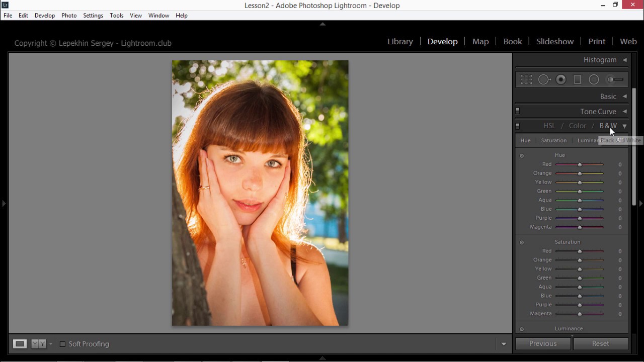This screenshot has width=644, height=362.
Task: Expand the Tone Curve panel
Action: coord(624,112)
